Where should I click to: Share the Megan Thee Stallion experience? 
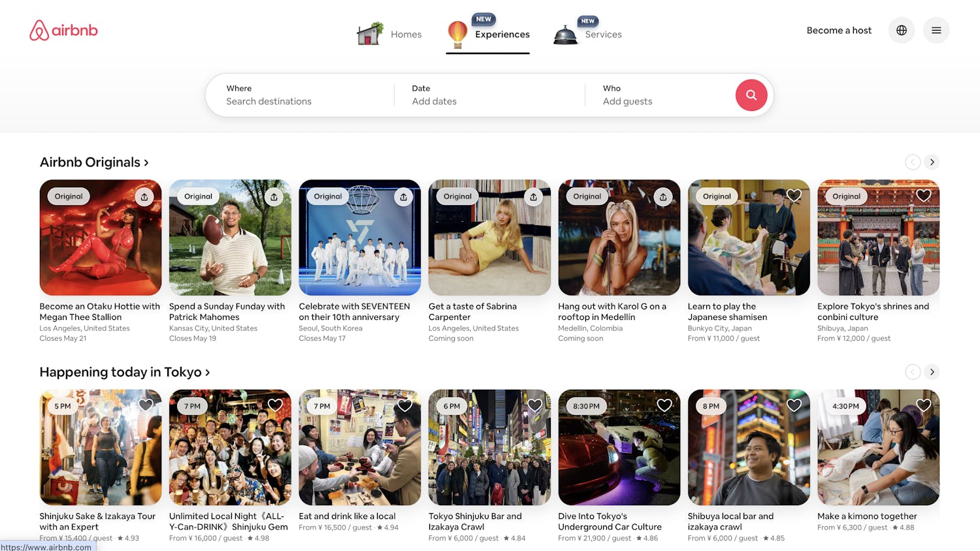pos(144,197)
